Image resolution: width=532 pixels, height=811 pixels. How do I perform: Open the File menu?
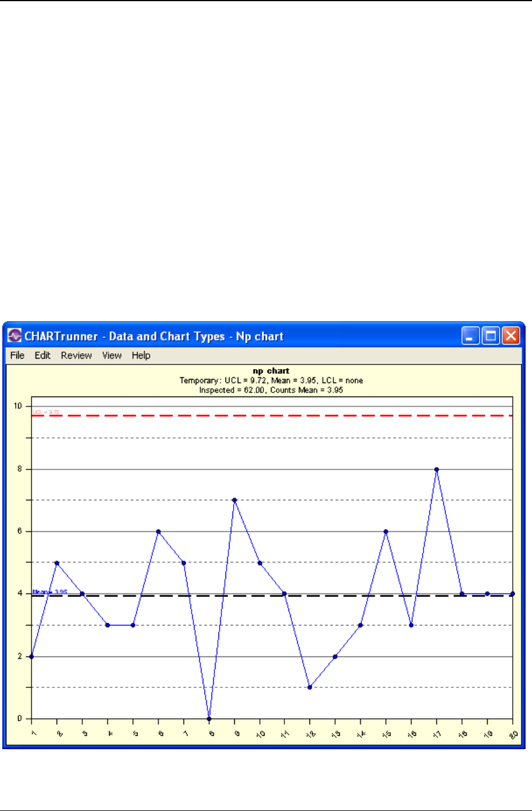pos(17,355)
